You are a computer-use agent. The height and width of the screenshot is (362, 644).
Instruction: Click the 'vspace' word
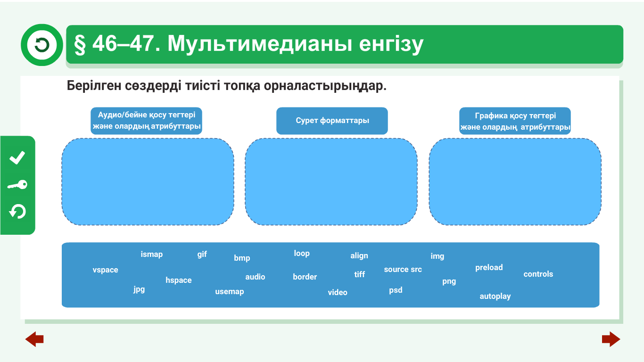(x=106, y=270)
